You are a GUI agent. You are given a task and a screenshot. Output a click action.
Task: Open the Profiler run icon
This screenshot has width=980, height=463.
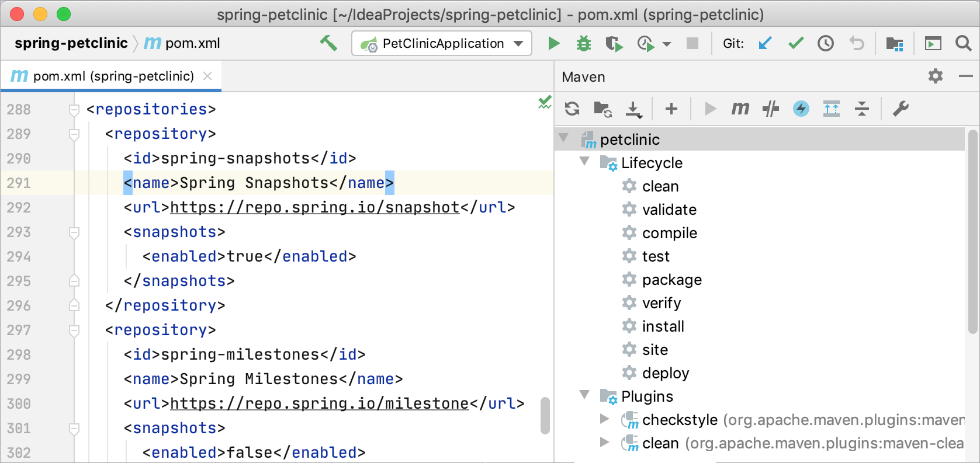pyautogui.click(x=645, y=44)
